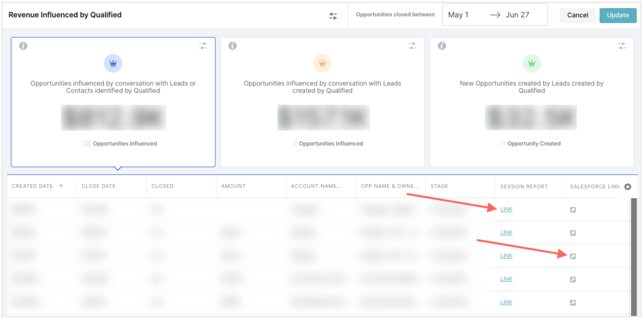Click the blue crown icon

coord(113,64)
